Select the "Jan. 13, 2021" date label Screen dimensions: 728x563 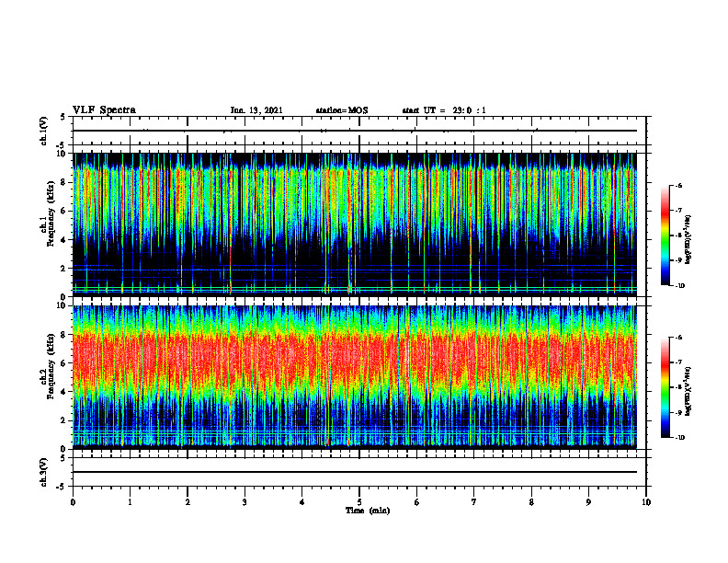pyautogui.click(x=256, y=110)
